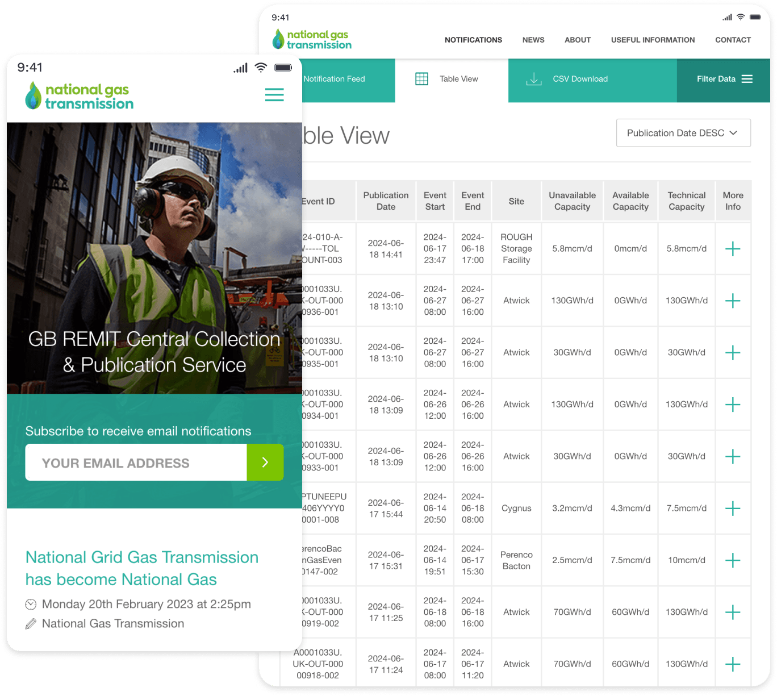Expand More Info for event 0919-002 row
Viewport: 777px width, 700px height.
pyautogui.click(x=733, y=612)
